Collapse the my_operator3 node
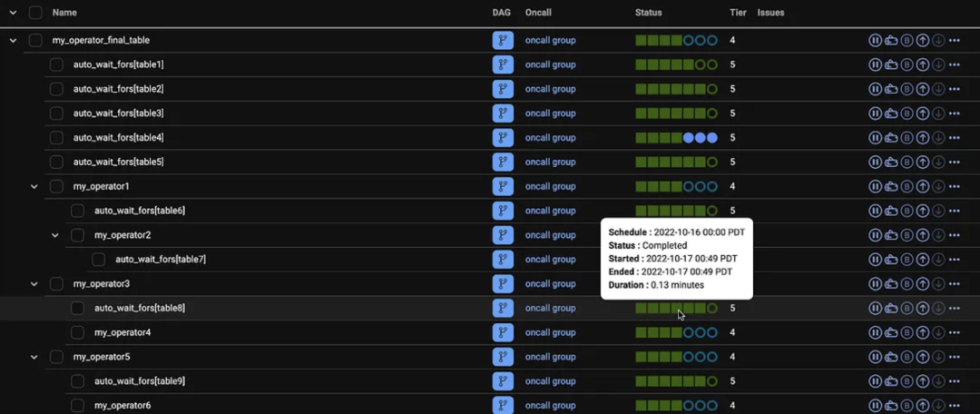Image resolution: width=980 pixels, height=414 pixels. (34, 284)
